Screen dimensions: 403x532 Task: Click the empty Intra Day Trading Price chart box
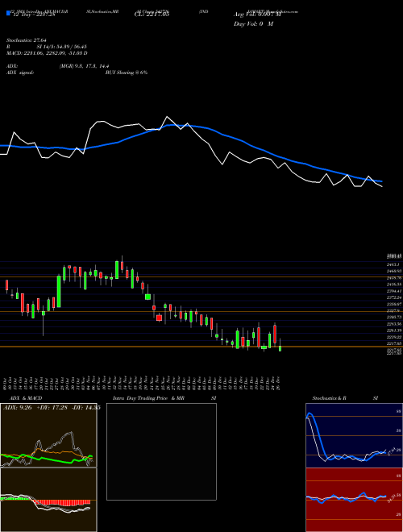161,451
